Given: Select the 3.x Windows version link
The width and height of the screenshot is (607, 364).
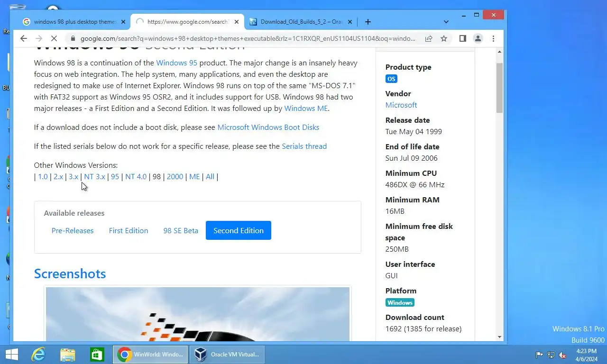Looking at the screenshot, I should (x=74, y=176).
